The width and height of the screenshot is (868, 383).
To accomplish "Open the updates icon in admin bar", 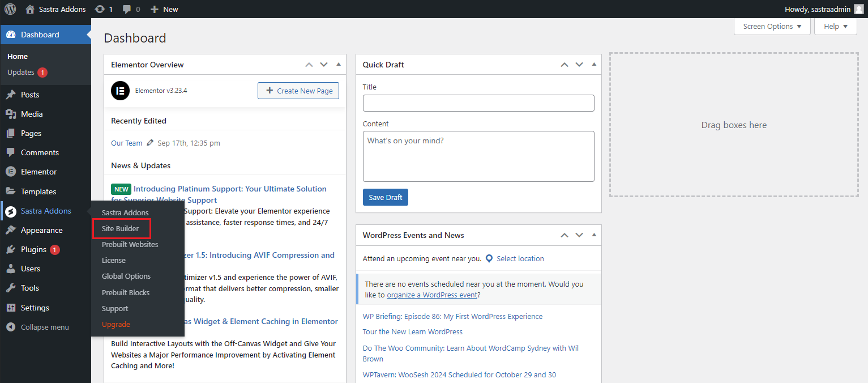I will [x=100, y=9].
